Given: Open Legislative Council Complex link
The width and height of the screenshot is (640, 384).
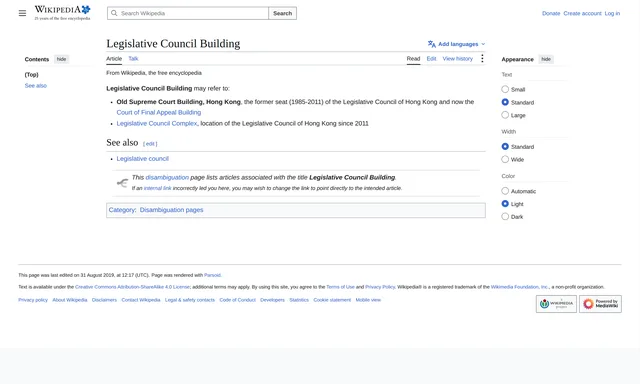Looking at the screenshot, I should [x=157, y=123].
